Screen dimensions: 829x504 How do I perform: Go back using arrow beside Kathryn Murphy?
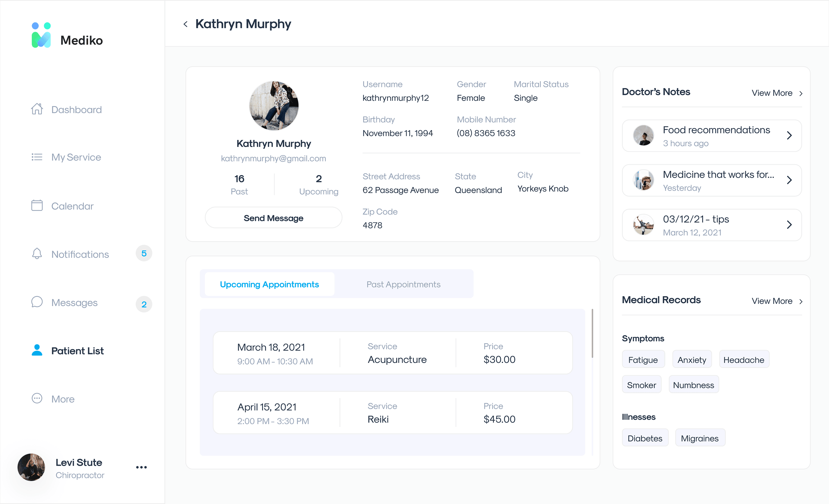tap(185, 24)
